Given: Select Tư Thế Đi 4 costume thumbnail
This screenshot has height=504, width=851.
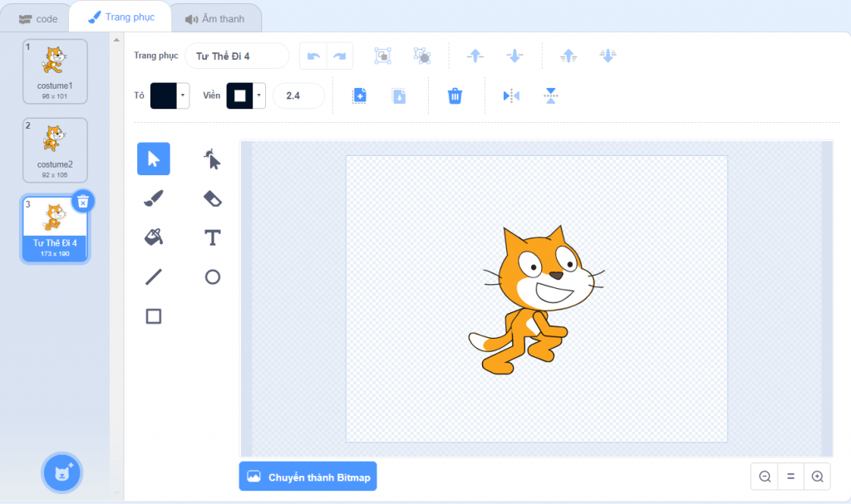Looking at the screenshot, I should [55, 229].
